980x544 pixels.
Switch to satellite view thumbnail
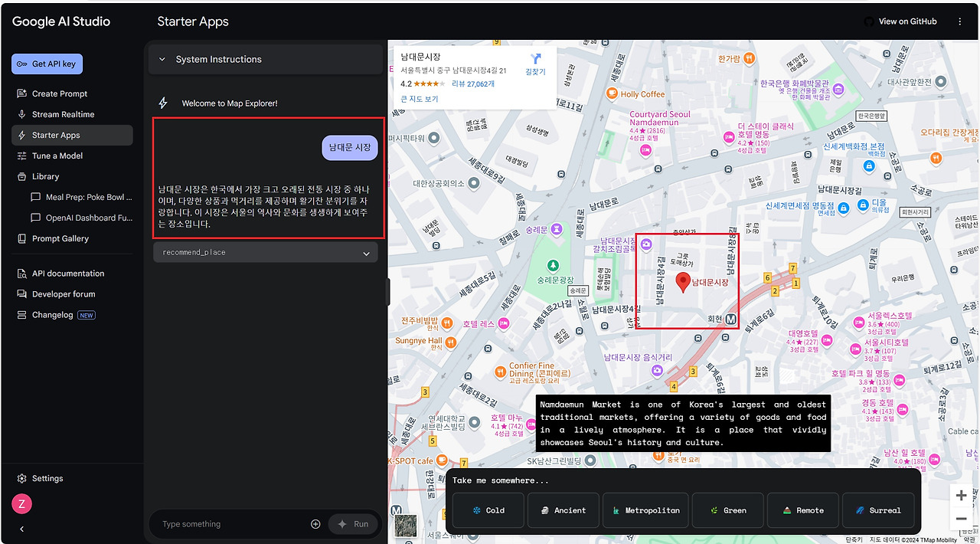click(x=406, y=526)
